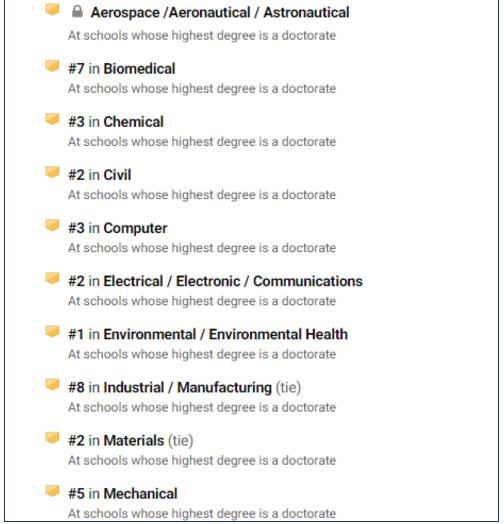Click the badge icon beside Chemical ranking
The height and width of the screenshot is (524, 504).
point(52,119)
